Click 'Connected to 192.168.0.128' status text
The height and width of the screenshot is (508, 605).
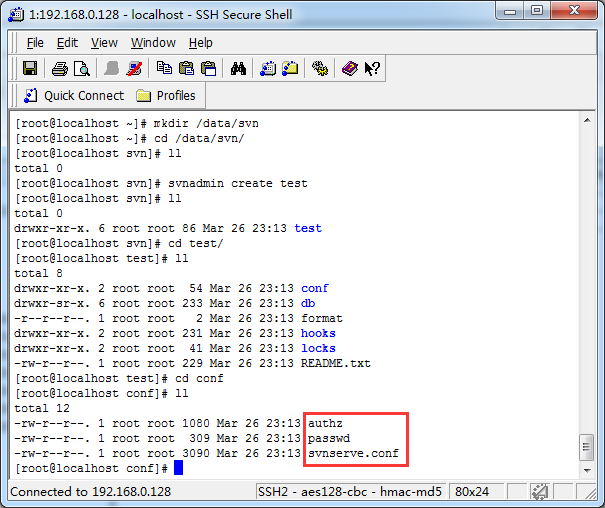(91, 492)
